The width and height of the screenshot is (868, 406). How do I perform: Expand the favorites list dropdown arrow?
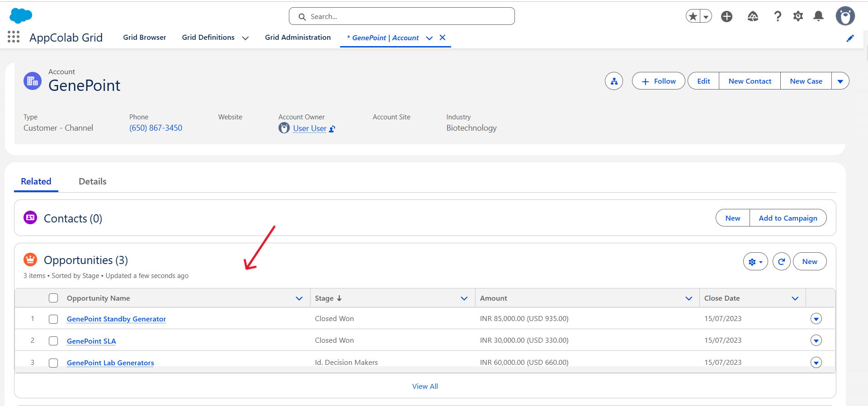click(706, 16)
